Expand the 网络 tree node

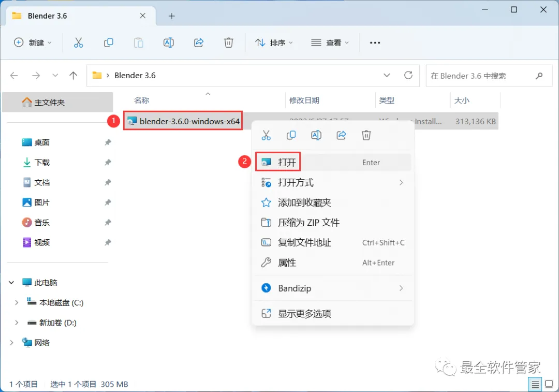(11, 342)
